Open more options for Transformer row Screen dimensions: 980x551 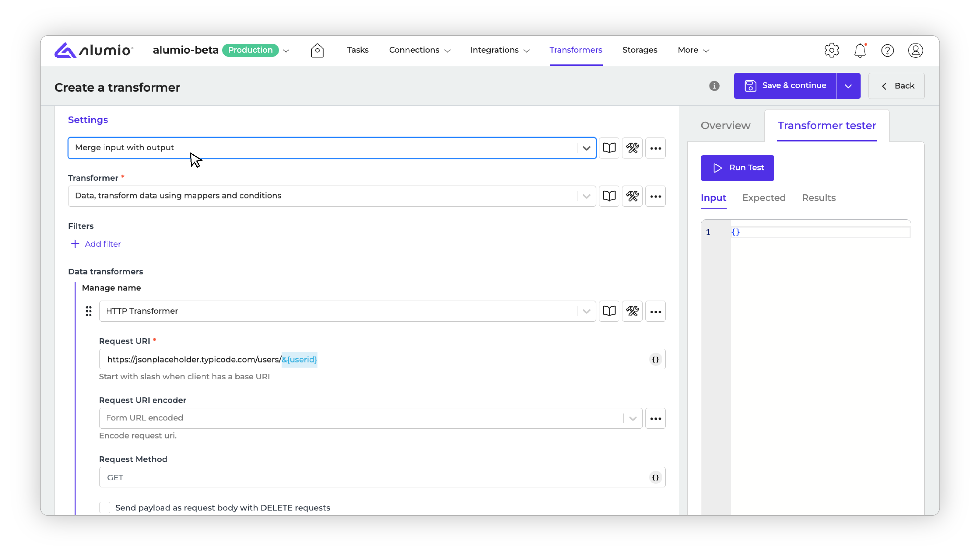pyautogui.click(x=655, y=196)
